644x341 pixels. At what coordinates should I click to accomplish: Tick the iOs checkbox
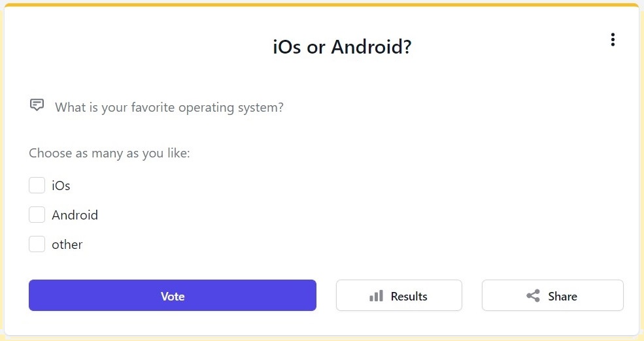click(x=37, y=186)
